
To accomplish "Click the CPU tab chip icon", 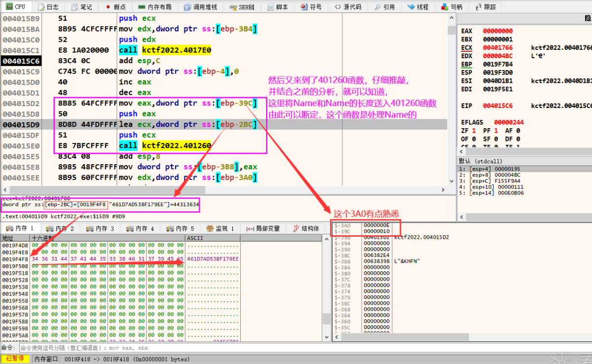I will point(9,6).
